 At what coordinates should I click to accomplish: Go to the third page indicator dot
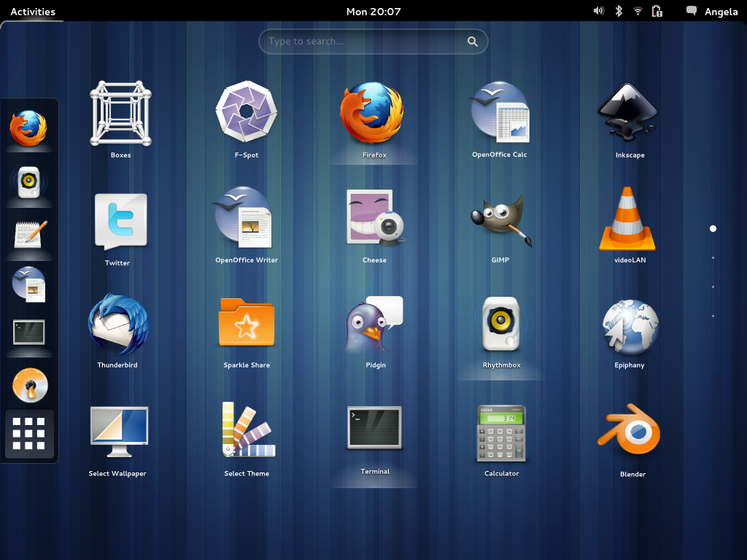tap(713, 287)
